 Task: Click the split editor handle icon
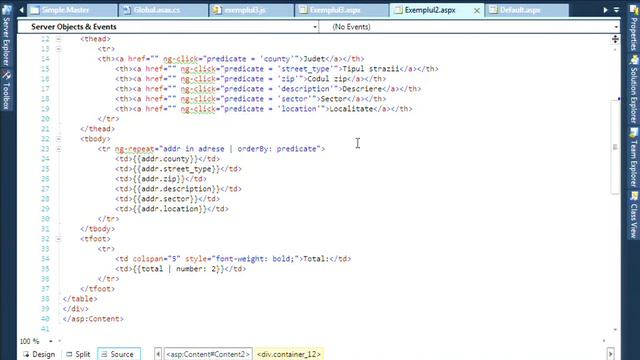(x=615, y=39)
